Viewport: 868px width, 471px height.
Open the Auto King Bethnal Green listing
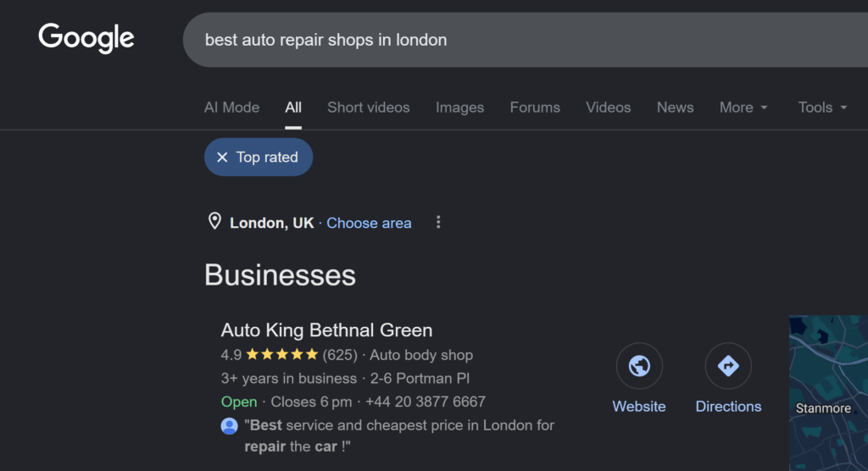326,330
